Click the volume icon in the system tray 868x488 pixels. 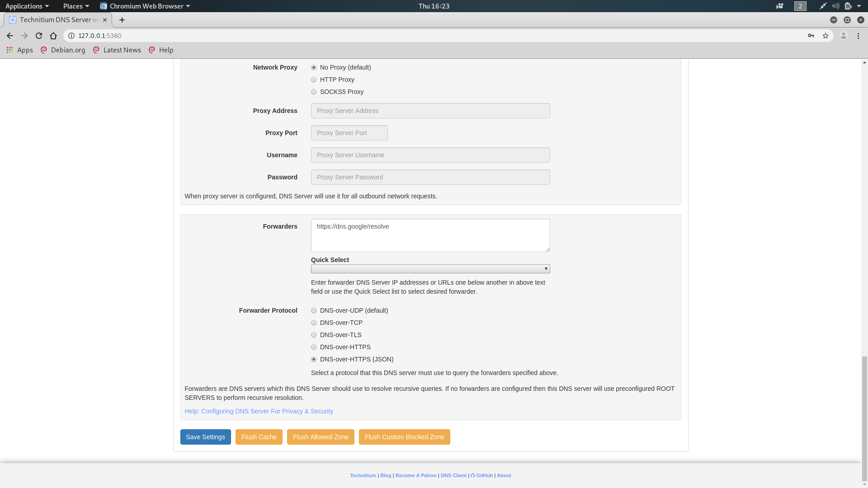(835, 6)
